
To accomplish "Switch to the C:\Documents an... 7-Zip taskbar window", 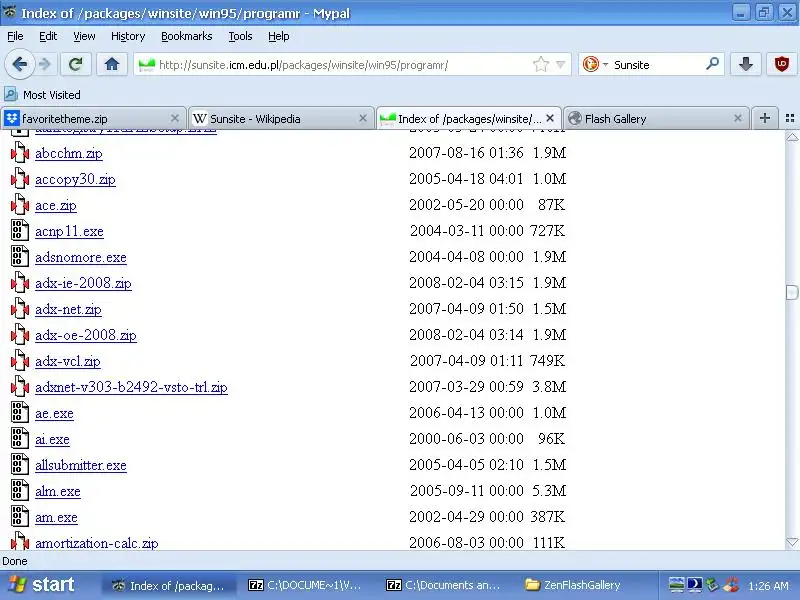I will pos(443,585).
